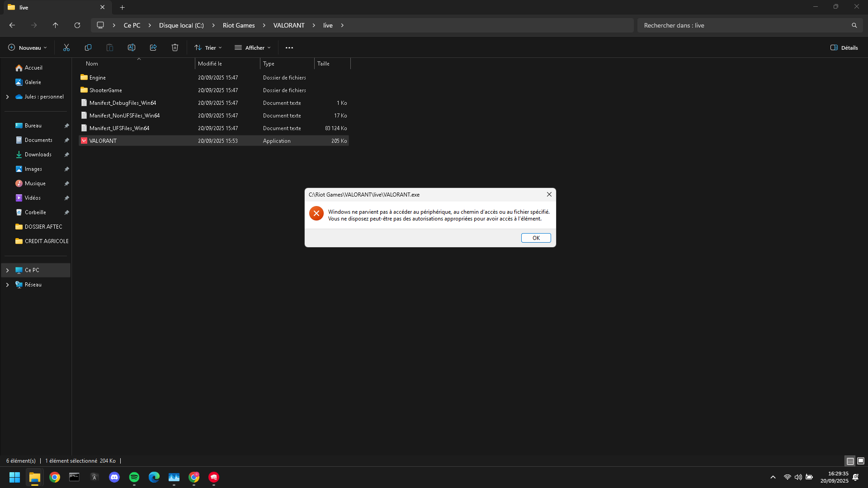
Task: Expand the Ce PC tree node
Action: pos(7,270)
